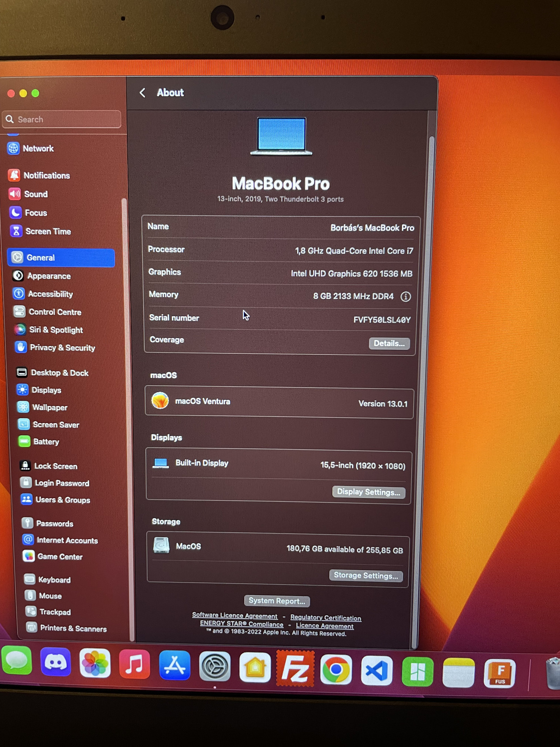
Task: Launch Fusion app from the Dock
Action: [x=500, y=674]
